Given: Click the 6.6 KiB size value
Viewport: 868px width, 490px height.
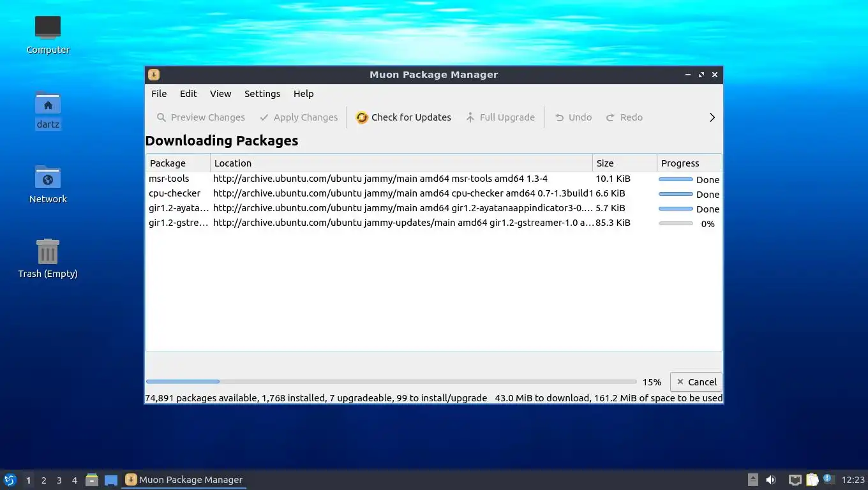Looking at the screenshot, I should pyautogui.click(x=610, y=193).
